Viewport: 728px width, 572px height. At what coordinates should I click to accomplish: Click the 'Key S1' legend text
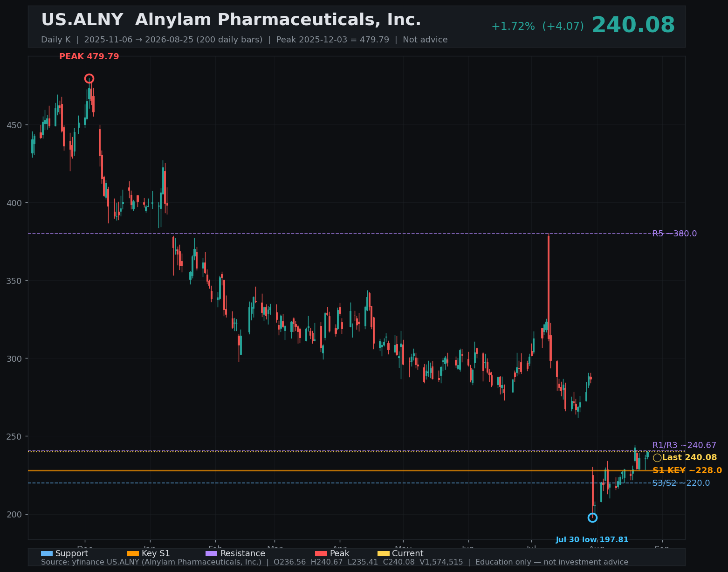tap(156, 553)
